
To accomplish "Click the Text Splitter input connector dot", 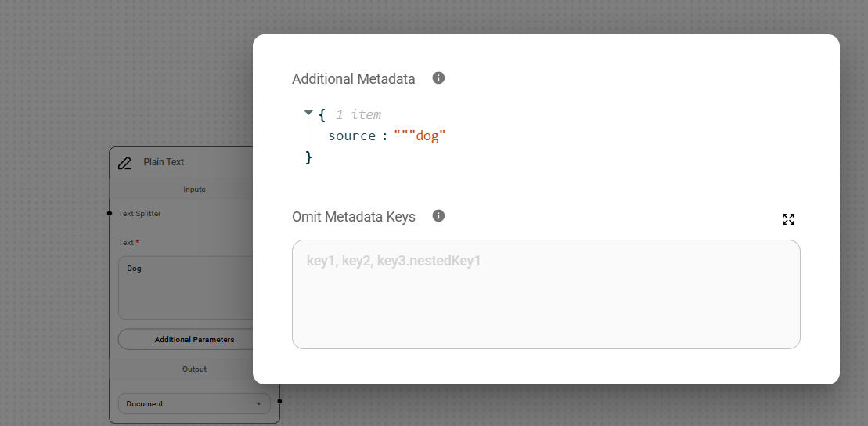I will 110,213.
